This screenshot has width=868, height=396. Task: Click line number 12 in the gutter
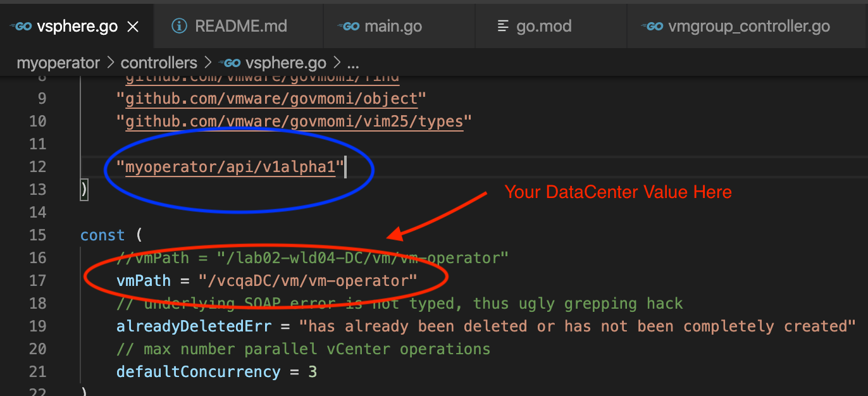tap(38, 167)
